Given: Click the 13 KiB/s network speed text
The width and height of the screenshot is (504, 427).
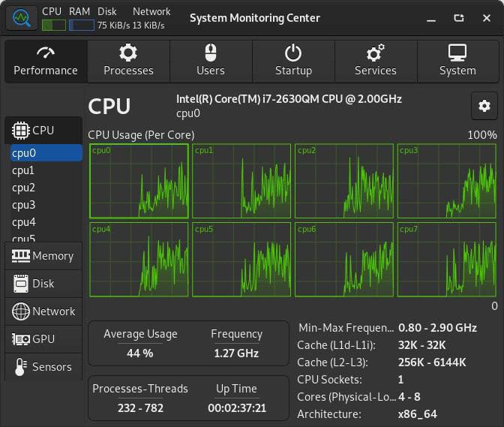Looking at the screenshot, I should tap(148, 26).
